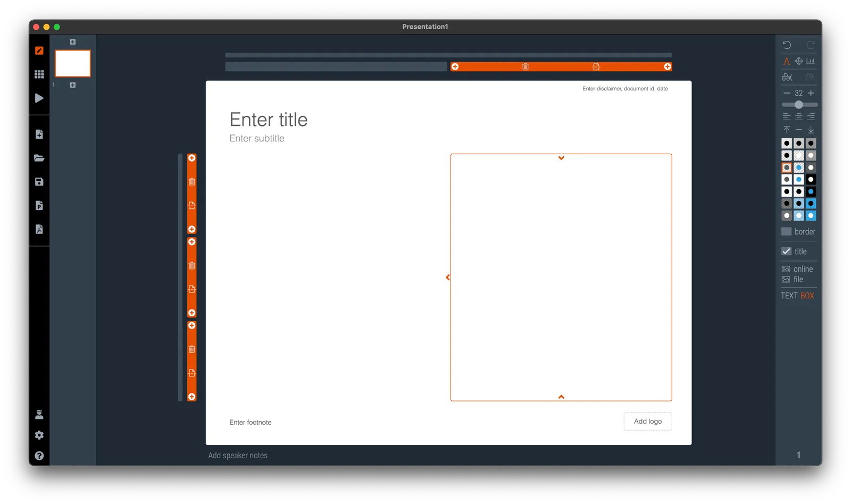This screenshot has height=504, width=851.
Task: Select the orange text A tool
Action: coord(787,61)
